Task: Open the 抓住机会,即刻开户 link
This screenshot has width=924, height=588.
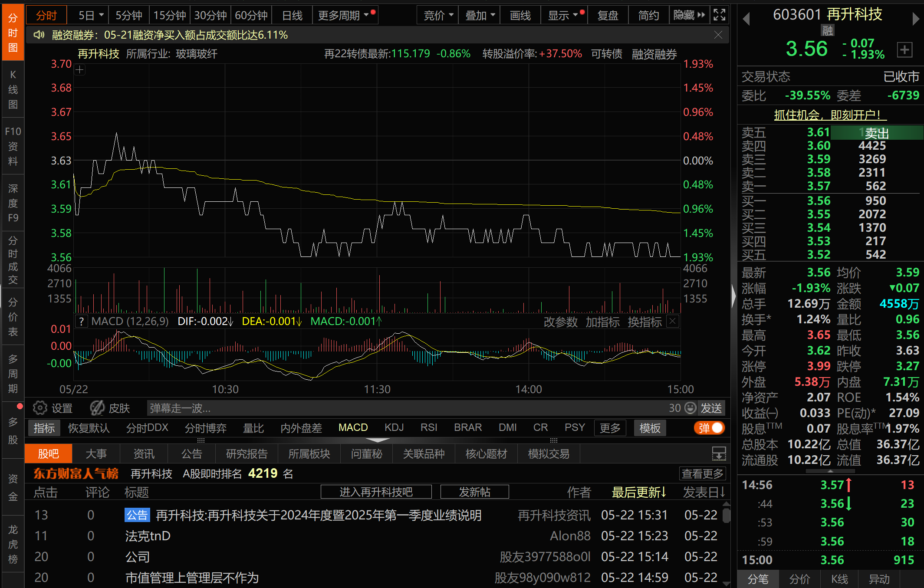Action: pyautogui.click(x=830, y=115)
